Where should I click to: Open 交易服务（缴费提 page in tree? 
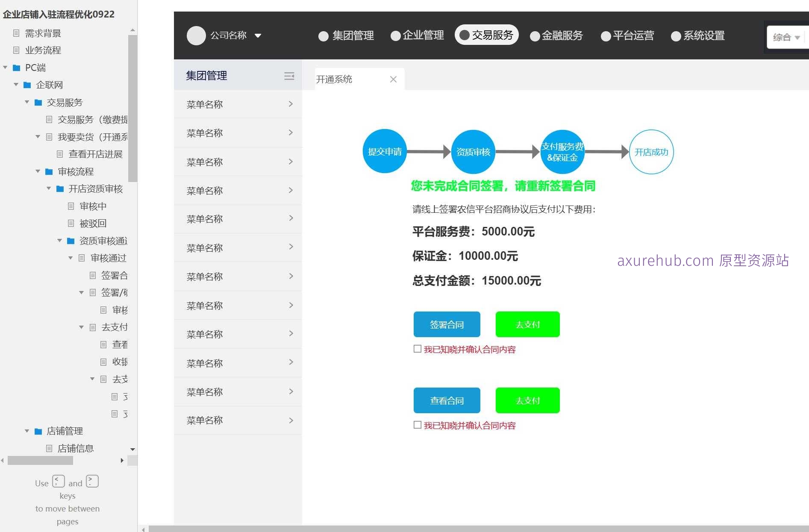coord(93,120)
